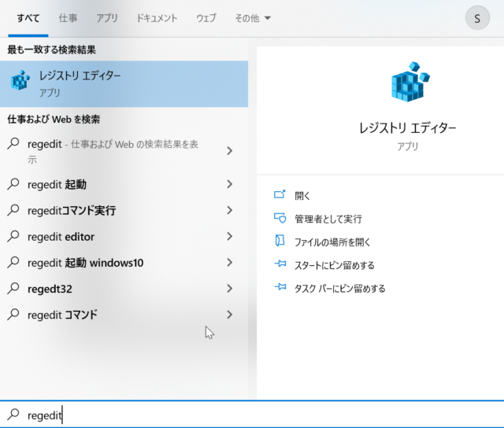Image resolution: width=504 pixels, height=428 pixels.
Task: Switch to the すべて tab
Action: pyautogui.click(x=28, y=18)
